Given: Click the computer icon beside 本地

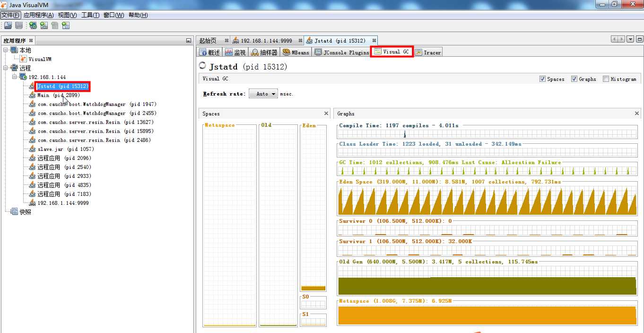Looking at the screenshot, I should [14, 50].
